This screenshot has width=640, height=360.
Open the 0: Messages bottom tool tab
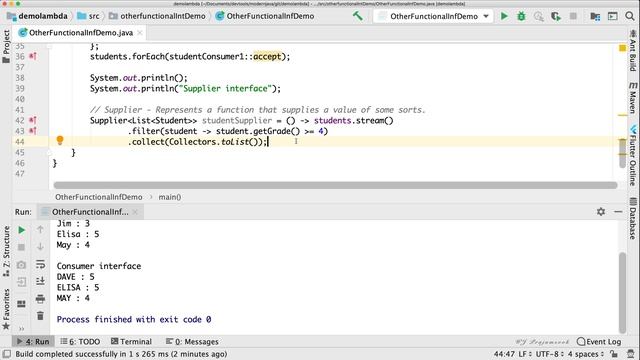192,342
